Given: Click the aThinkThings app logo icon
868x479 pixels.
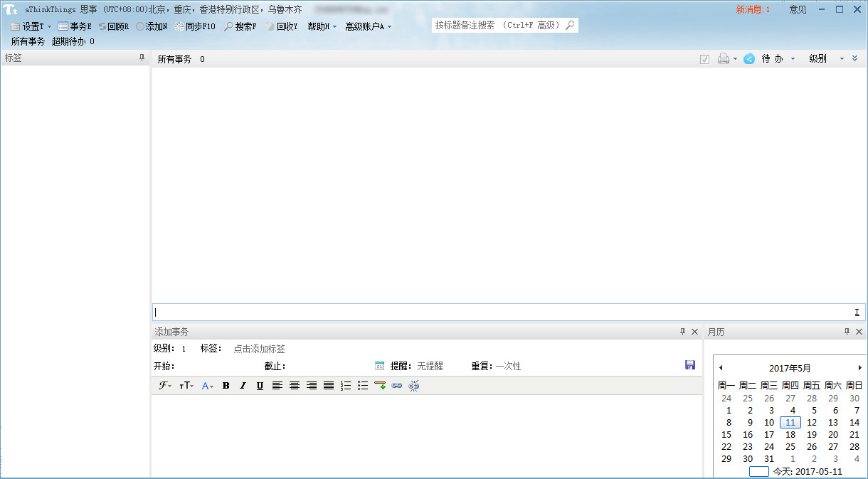Looking at the screenshot, I should point(10,10).
